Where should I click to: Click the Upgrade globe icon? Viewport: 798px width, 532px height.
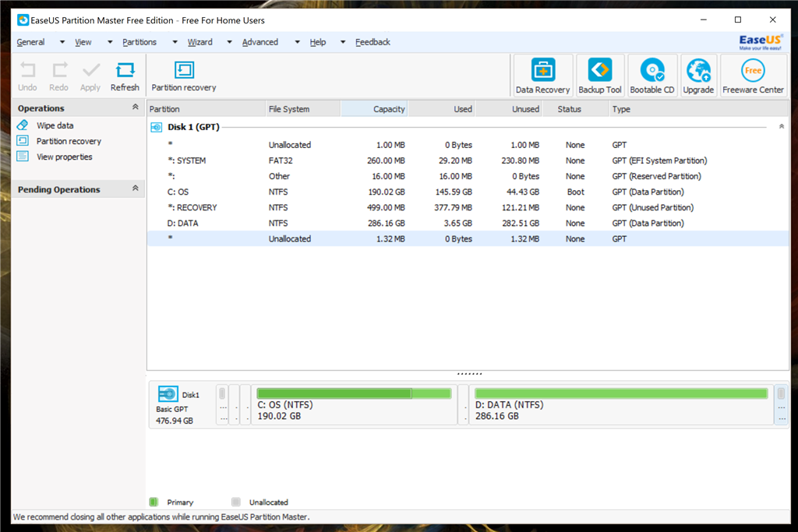pos(698,70)
